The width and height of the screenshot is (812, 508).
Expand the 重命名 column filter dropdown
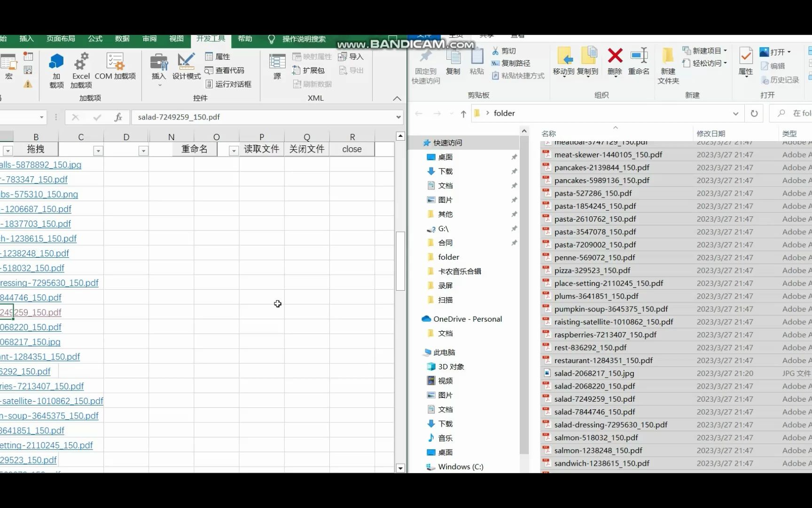pos(233,150)
